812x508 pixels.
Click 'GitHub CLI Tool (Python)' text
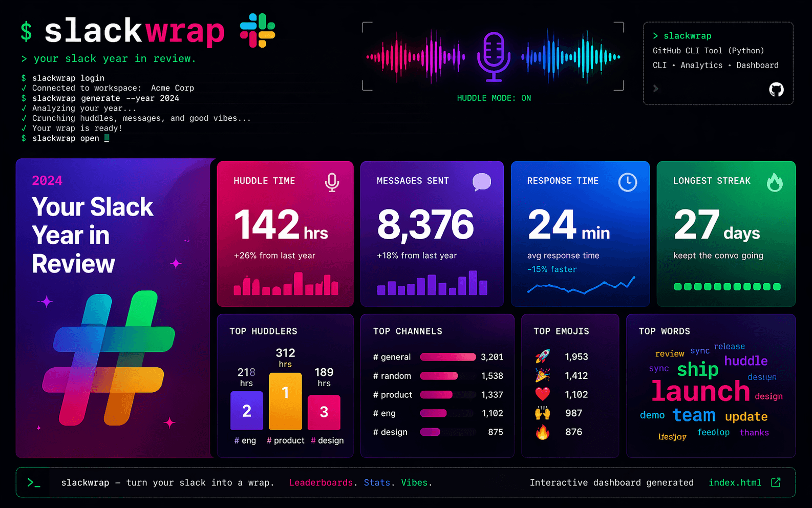(708, 51)
